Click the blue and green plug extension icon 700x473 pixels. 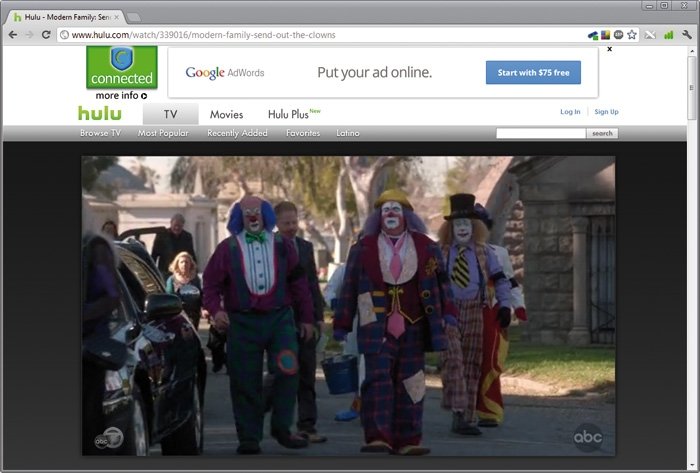pyautogui.click(x=593, y=35)
